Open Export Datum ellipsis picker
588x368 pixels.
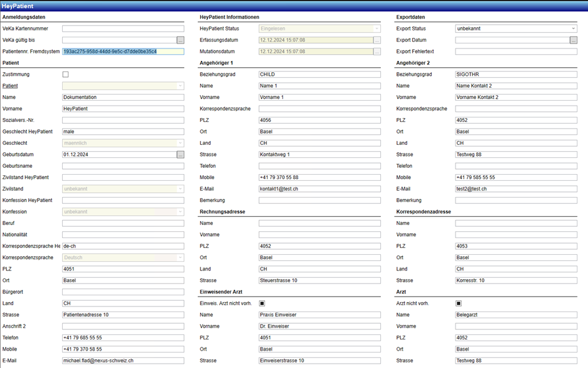click(x=574, y=40)
